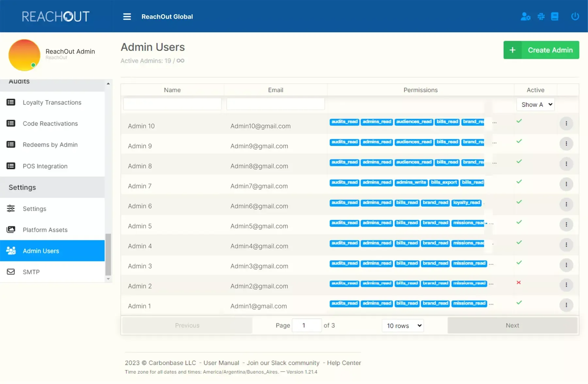
Task: Click the Create Admin button
Action: click(541, 50)
